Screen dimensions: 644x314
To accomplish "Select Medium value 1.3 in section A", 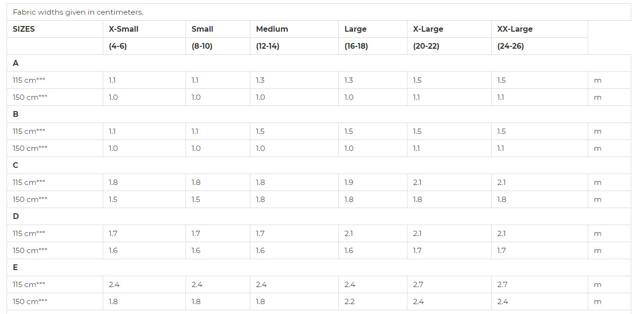I will [294, 80].
